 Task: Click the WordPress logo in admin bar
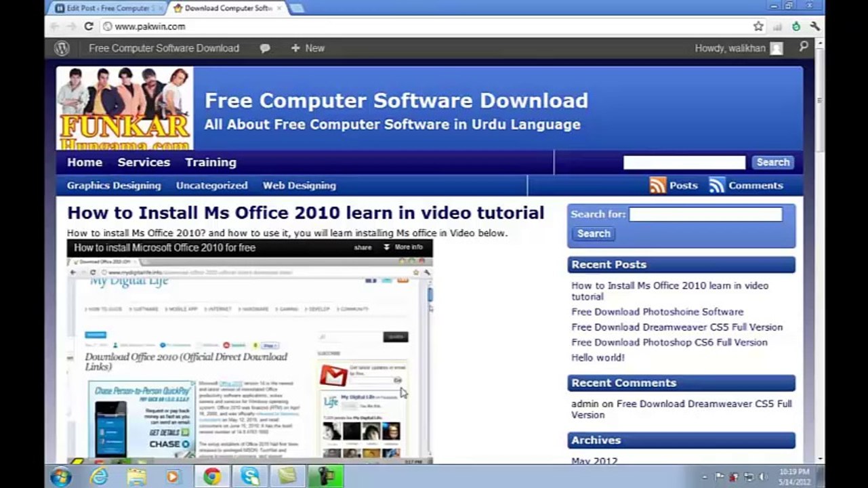click(62, 48)
